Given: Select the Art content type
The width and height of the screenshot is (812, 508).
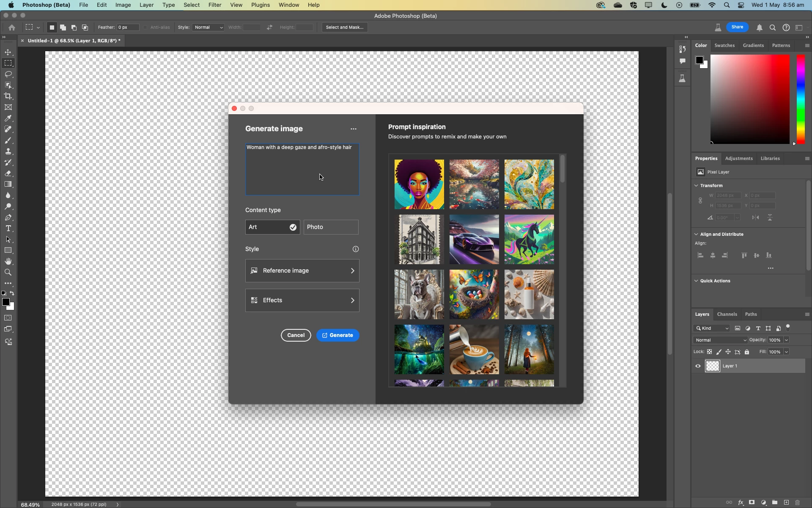Looking at the screenshot, I should click(x=272, y=227).
